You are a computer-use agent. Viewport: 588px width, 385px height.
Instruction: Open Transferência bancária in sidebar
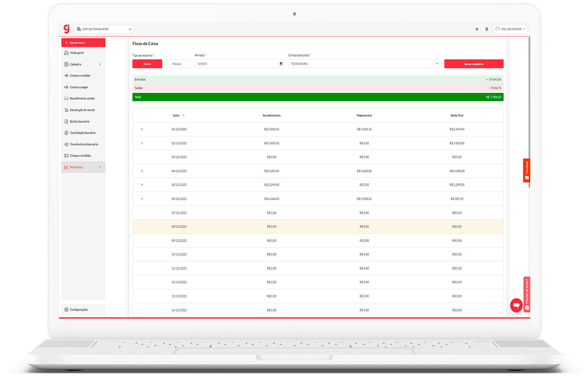pos(83,144)
